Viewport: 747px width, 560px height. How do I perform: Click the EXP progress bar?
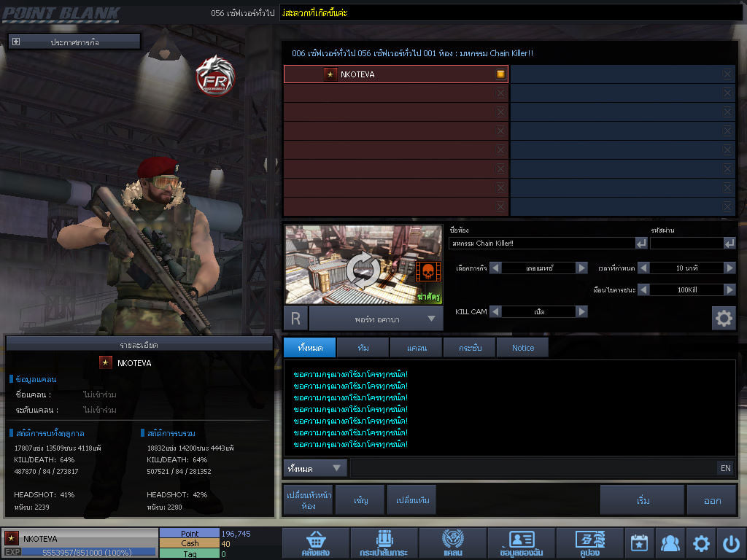coord(88,553)
